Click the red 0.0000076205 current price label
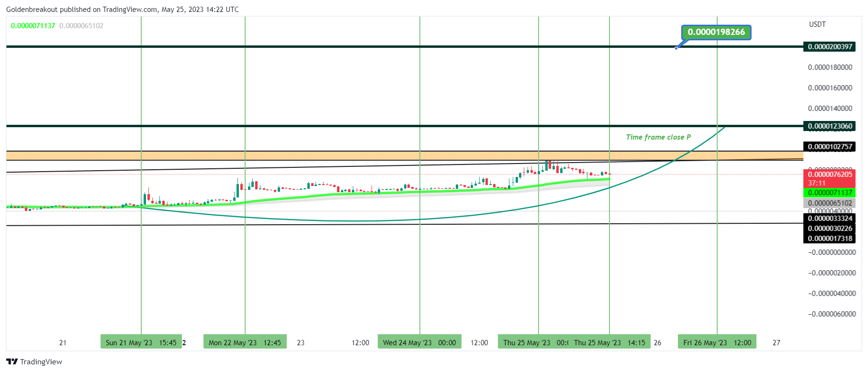This screenshot has width=868, height=372. point(830,175)
